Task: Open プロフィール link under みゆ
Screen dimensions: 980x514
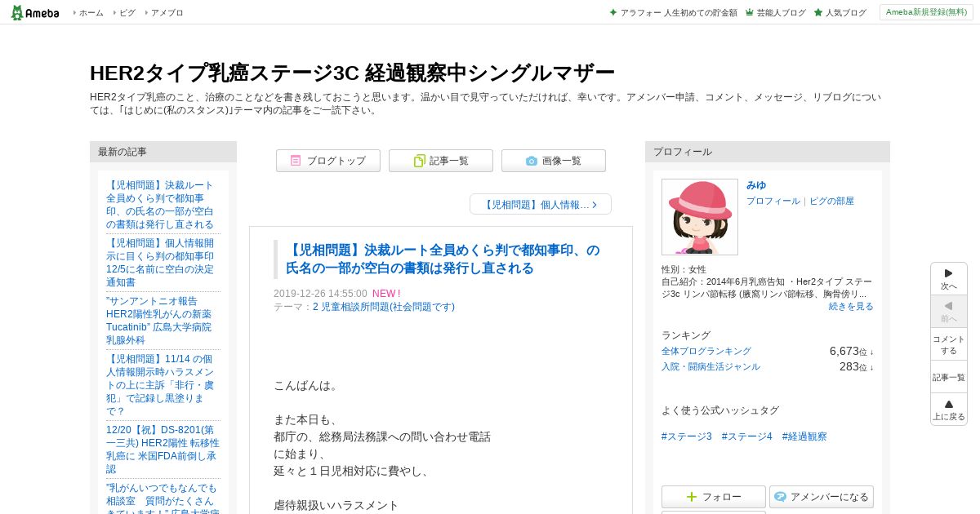Action: pos(773,201)
